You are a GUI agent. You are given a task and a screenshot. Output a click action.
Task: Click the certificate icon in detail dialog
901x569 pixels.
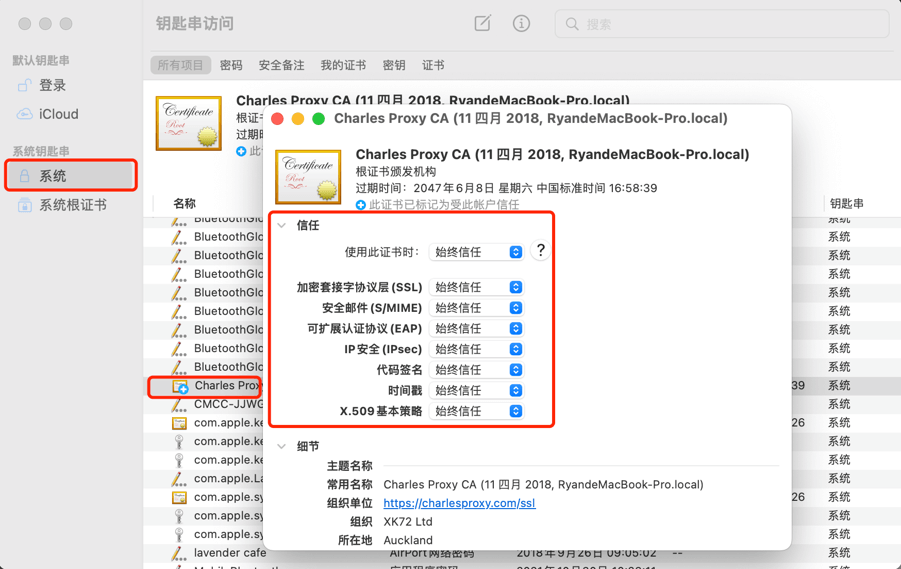pyautogui.click(x=308, y=176)
